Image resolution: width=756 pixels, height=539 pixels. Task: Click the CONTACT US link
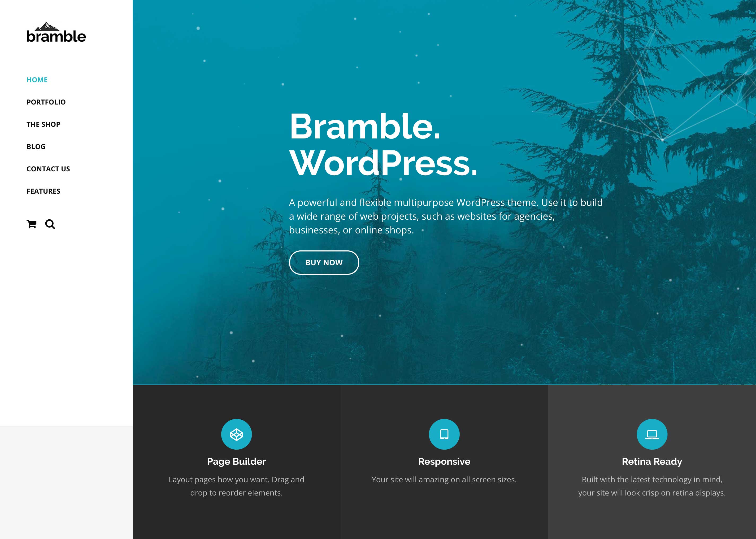click(49, 169)
